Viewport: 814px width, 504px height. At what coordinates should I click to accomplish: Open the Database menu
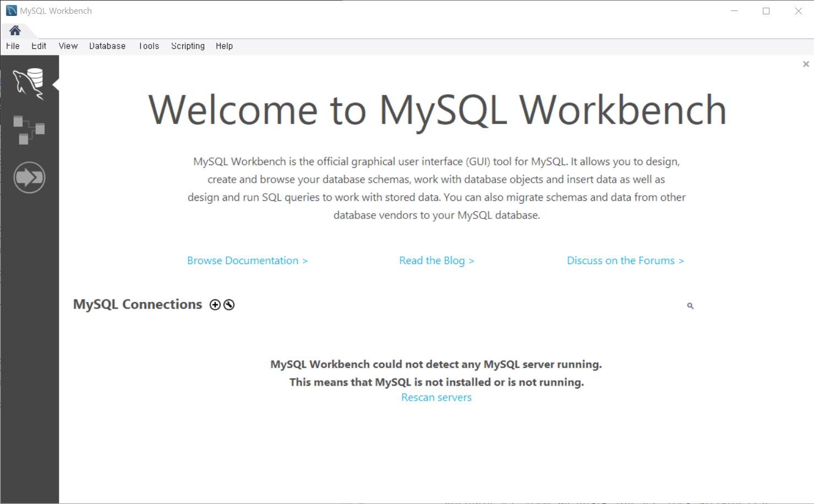coord(107,46)
